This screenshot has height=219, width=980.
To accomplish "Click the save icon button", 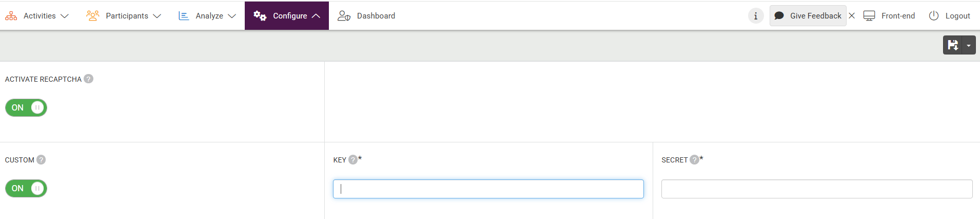I will [953, 45].
